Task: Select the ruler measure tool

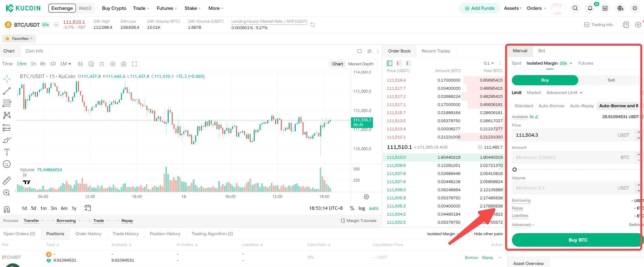Action: [x=7, y=181]
